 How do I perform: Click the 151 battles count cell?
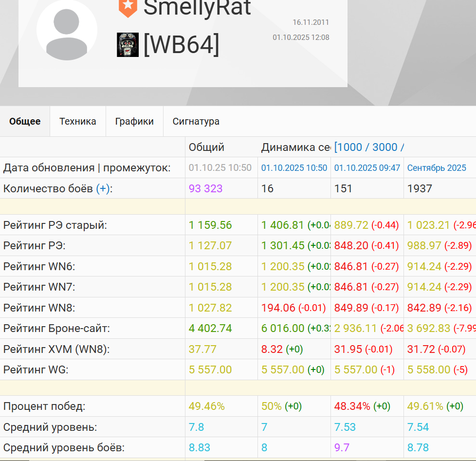(343, 188)
